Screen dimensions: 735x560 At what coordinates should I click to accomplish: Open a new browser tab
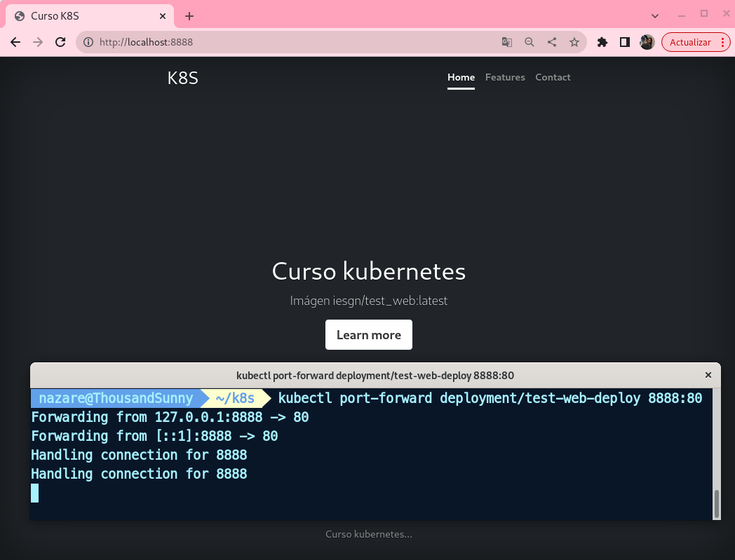pyautogui.click(x=189, y=16)
